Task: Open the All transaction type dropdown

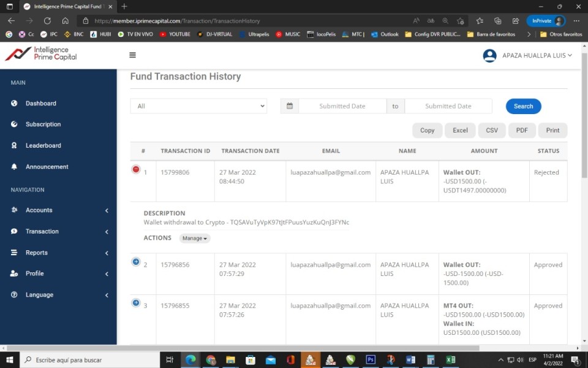Action: click(198, 106)
